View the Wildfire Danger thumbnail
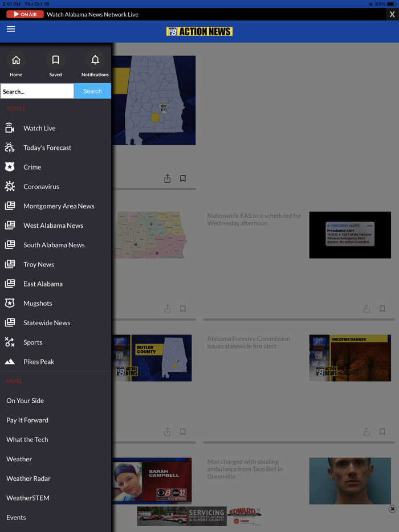 coord(350,358)
